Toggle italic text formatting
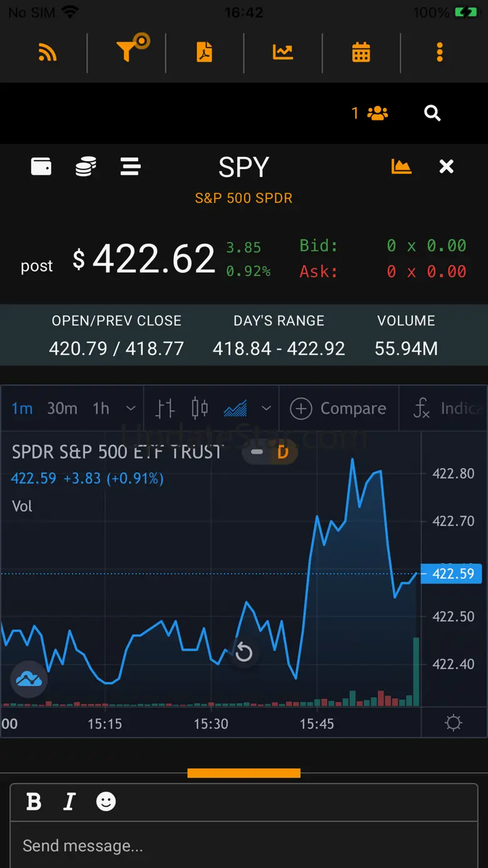The width and height of the screenshot is (488, 868). tap(69, 802)
